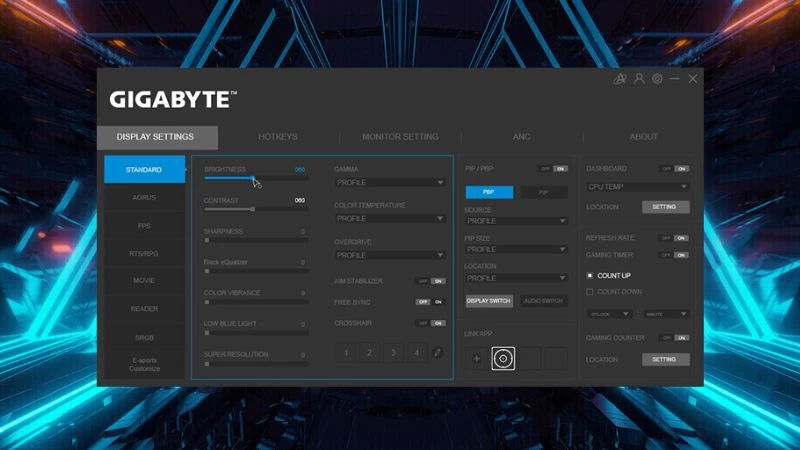Viewport: 800px width, 450px height.
Task: Switch to the ANC tab
Action: (521, 137)
